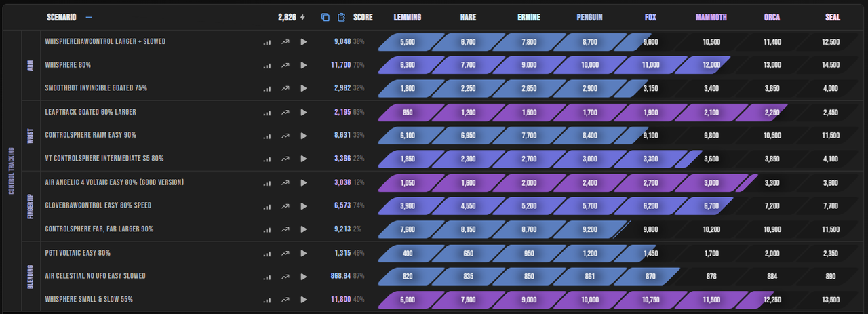Viewport: 868px width, 314px height.
Task: Open leaderboard bars icon for Controlsphere rAim Easy 90%
Action: coord(267,135)
